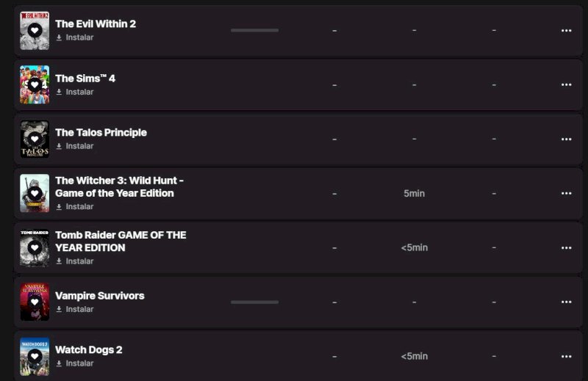Click heart icon on The Witcher 3 cover
Screen dimensions: 588x381
pyautogui.click(x=35, y=194)
